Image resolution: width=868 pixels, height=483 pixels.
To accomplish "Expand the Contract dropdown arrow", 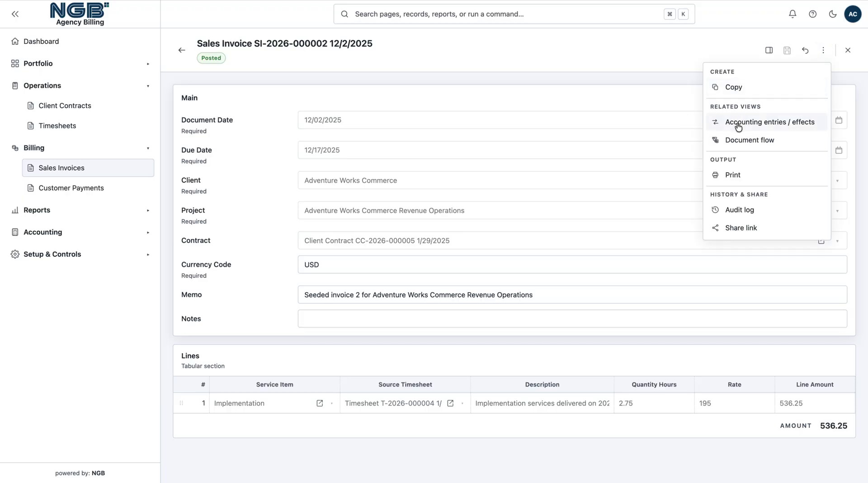I will click(837, 241).
